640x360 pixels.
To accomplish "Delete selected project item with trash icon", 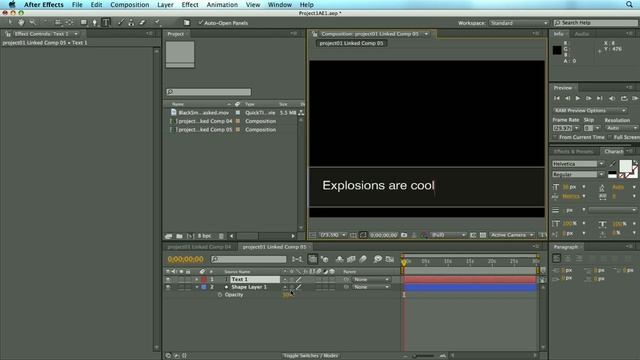I will point(221,236).
